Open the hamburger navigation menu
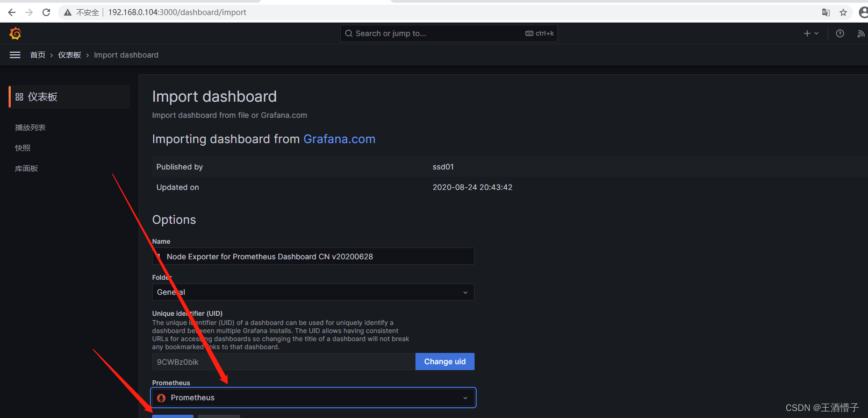 (x=15, y=55)
